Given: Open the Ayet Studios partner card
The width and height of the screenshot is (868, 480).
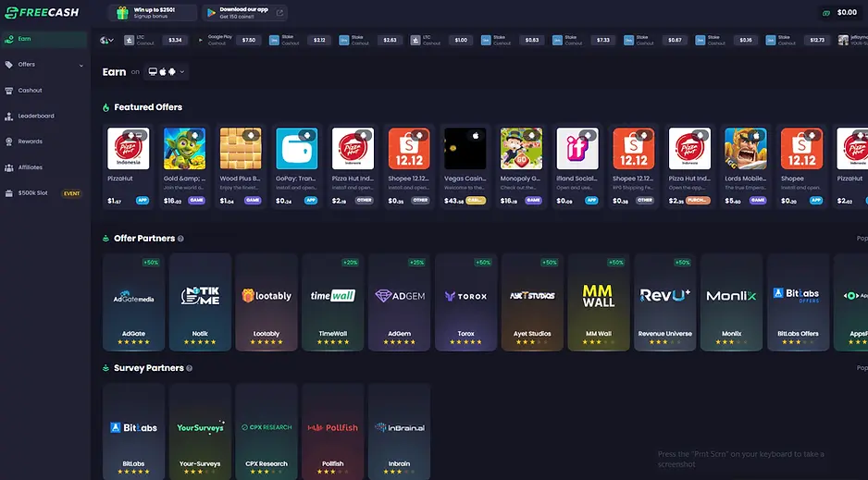Looking at the screenshot, I should click(x=532, y=302).
